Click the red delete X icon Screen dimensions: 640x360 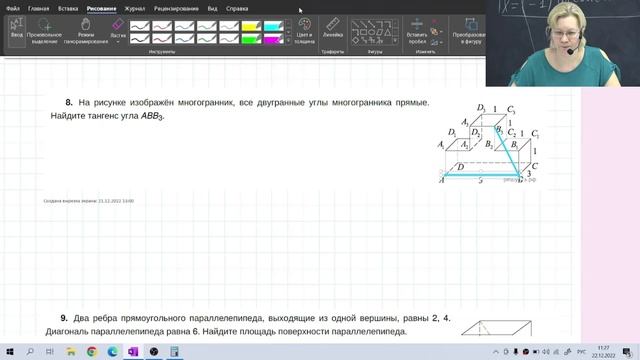click(435, 21)
